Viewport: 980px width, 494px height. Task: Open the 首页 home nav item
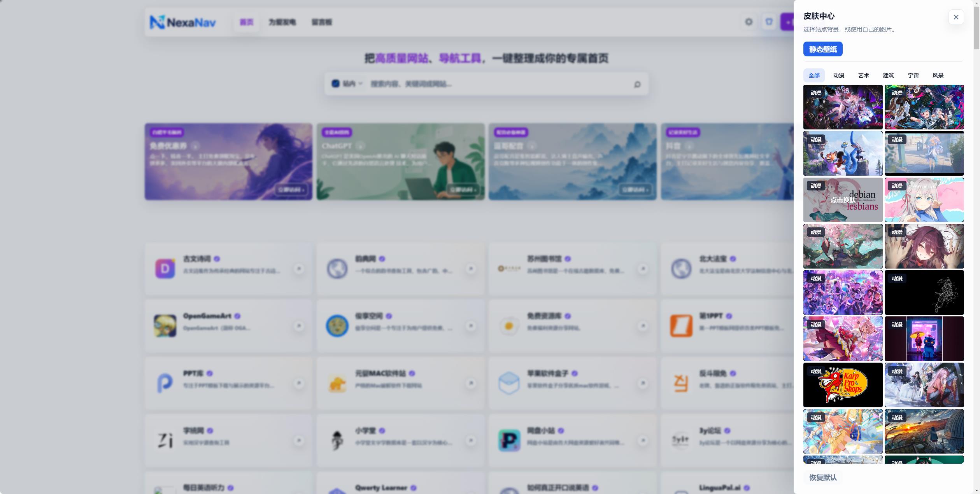[x=246, y=22]
